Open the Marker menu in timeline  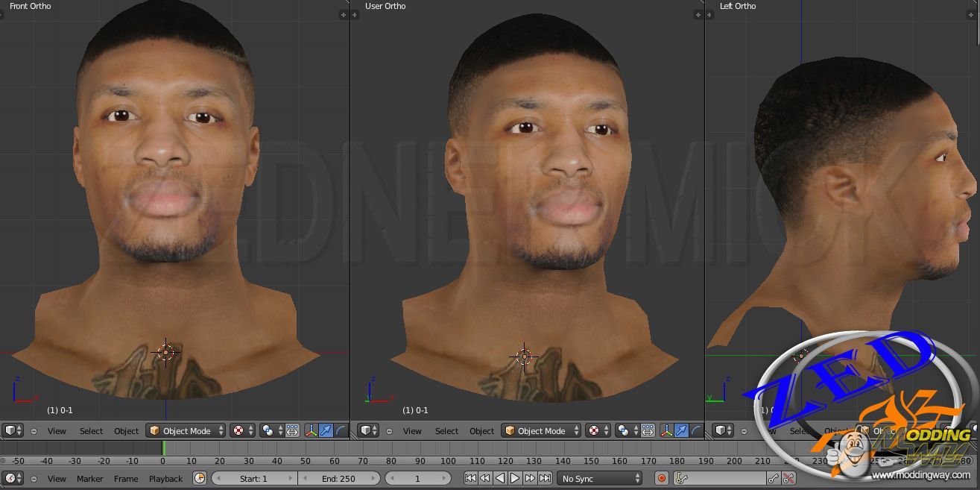pos(90,479)
